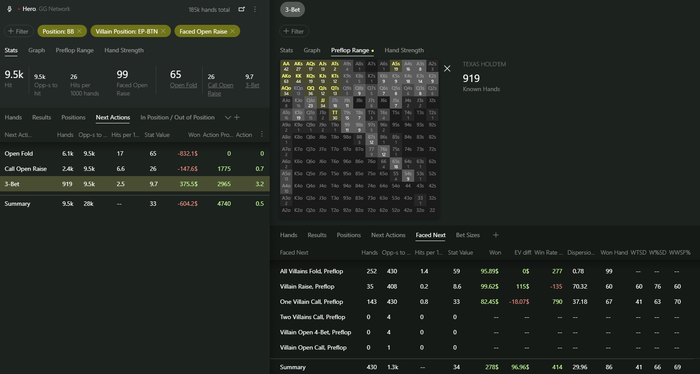Add a new tab after Bet Sizes
Viewport: 700px width, 374px height.
(496, 235)
